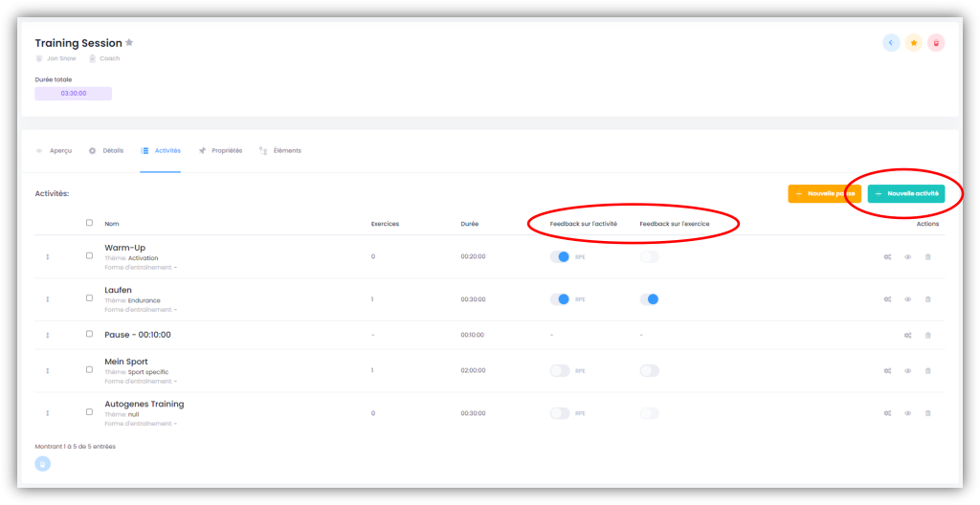Disable activity feedback toggle for Warm-Up
980x505 pixels.
click(559, 257)
